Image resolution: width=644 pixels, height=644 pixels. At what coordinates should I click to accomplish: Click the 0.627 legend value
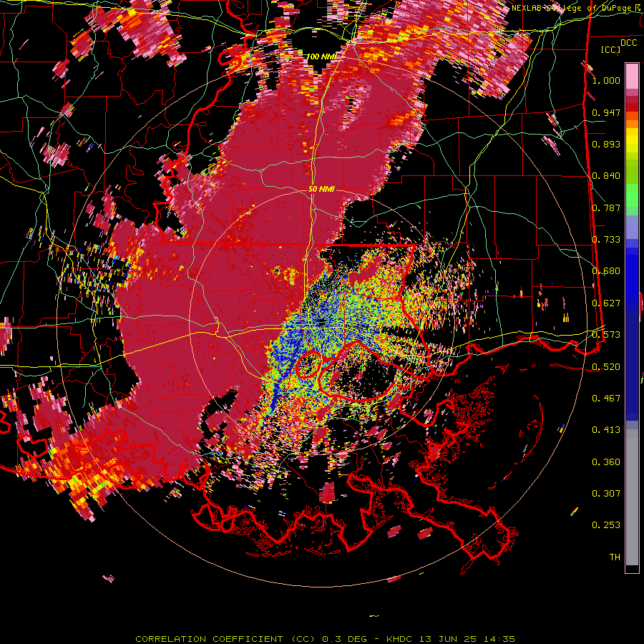(606, 303)
